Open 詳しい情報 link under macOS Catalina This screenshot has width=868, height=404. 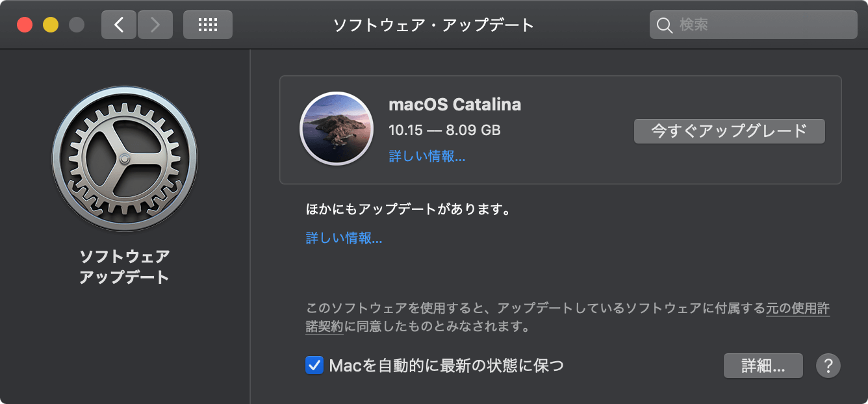point(427,157)
